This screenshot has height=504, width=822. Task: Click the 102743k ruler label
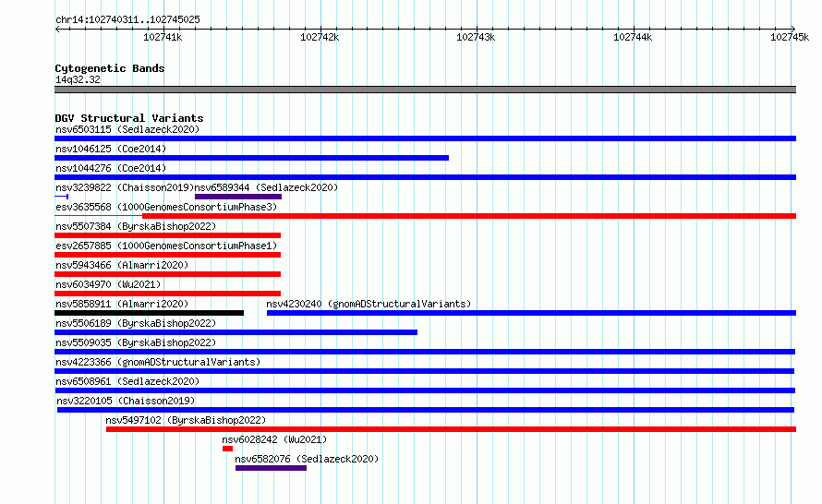(x=476, y=37)
